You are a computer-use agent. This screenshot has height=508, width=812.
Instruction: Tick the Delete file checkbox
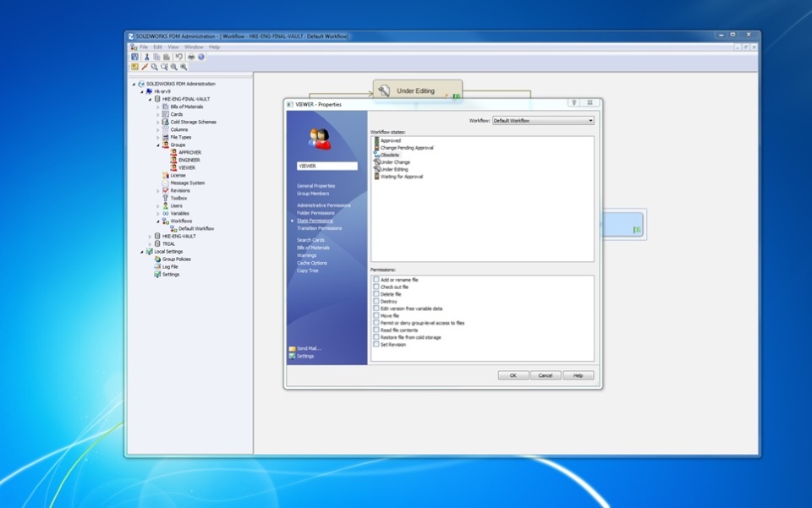pyautogui.click(x=376, y=294)
